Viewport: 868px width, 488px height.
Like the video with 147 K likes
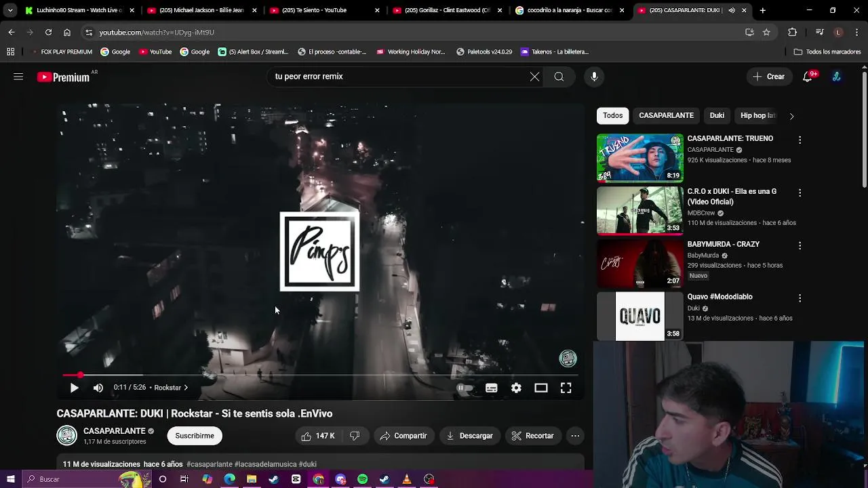(318, 436)
